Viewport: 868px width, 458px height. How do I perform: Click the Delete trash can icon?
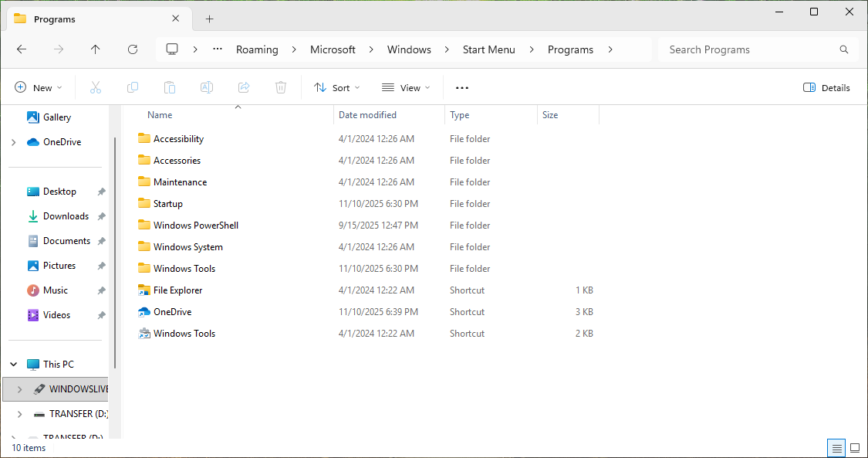[281, 88]
